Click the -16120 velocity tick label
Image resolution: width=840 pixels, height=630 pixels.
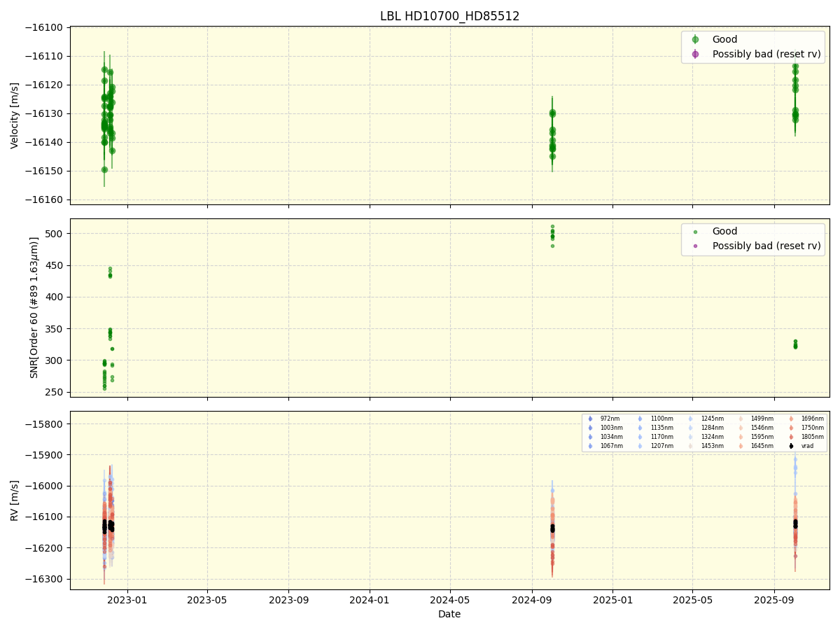click(45, 85)
